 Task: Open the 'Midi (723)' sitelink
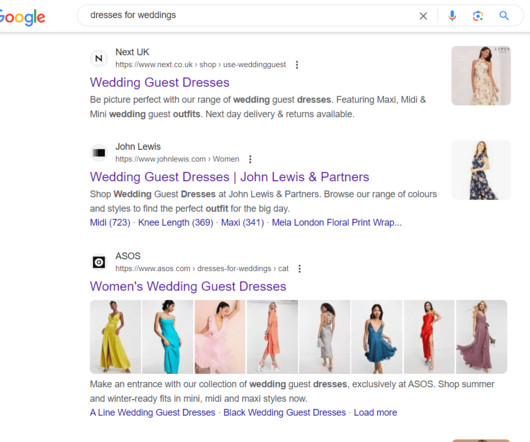110,223
